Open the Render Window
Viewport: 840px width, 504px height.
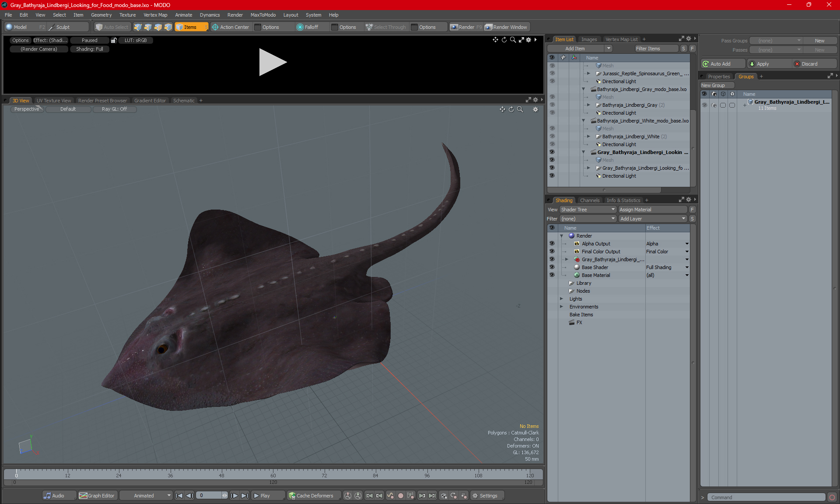(506, 27)
